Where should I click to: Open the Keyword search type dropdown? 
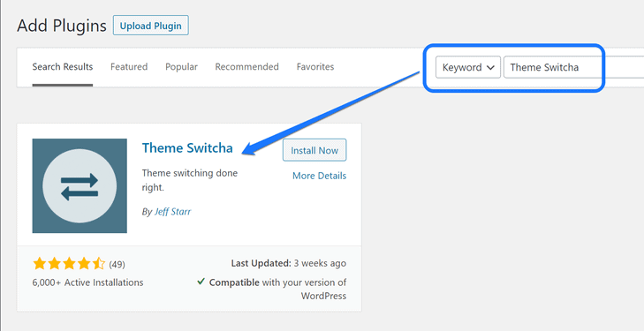[468, 67]
